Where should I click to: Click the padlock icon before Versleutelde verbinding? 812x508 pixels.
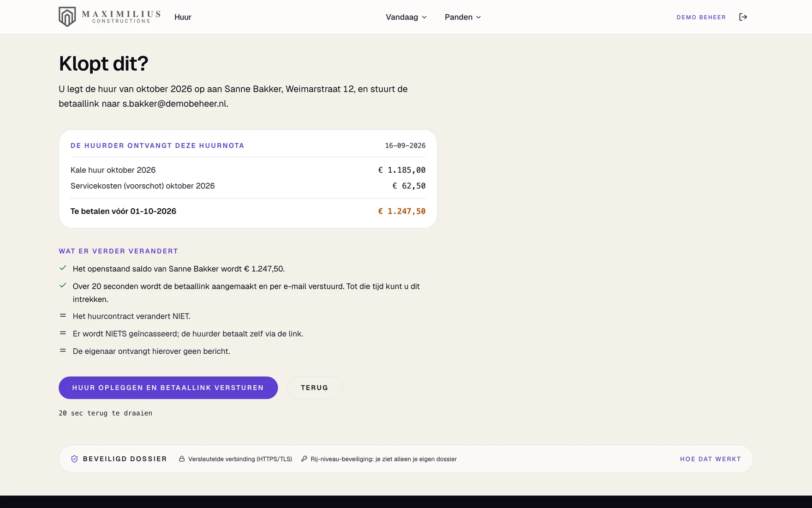click(x=182, y=459)
